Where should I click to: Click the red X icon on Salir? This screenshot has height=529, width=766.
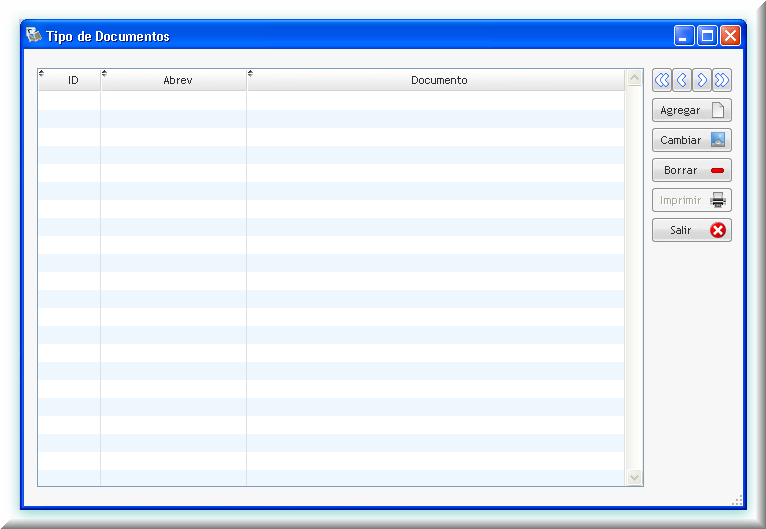click(718, 230)
